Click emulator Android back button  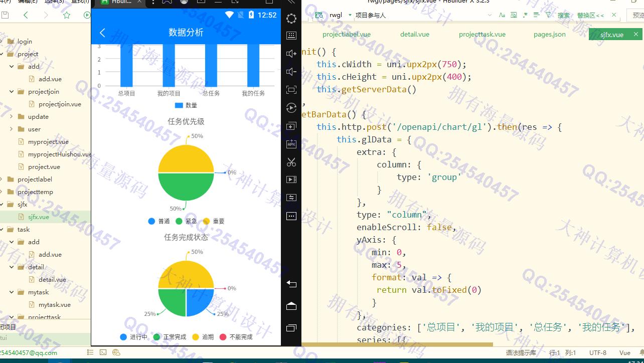tap(291, 284)
